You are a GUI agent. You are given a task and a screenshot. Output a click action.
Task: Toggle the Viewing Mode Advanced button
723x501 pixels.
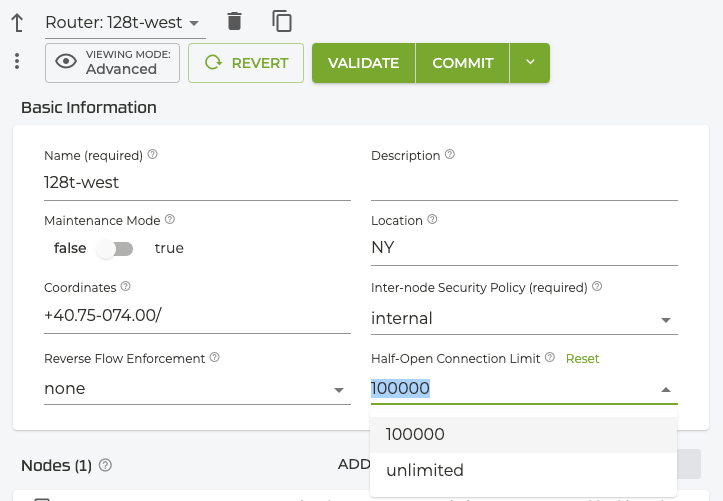[112, 62]
